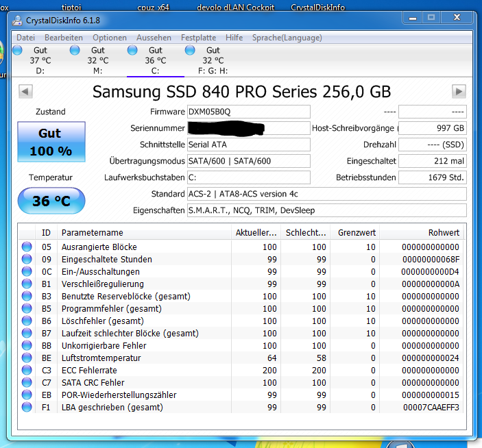482x448 pixels.
Task: Select the Luftstromtemperatur parameter name
Action: (101, 358)
